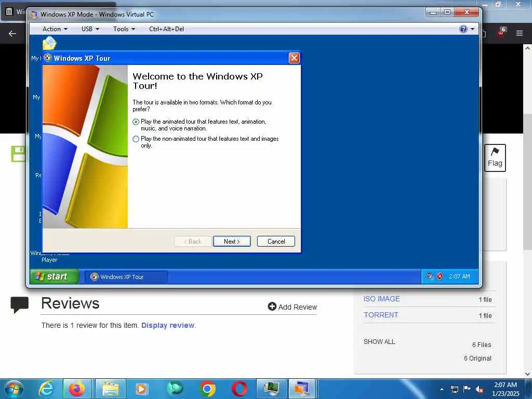Open the Windows 7 clock and date
The width and height of the screenshot is (532, 399).
point(506,389)
